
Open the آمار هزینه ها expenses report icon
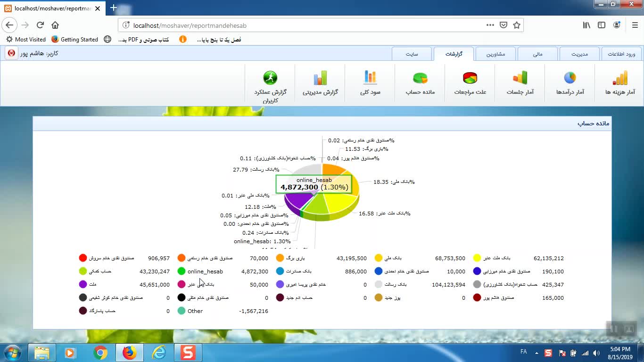pos(620,78)
